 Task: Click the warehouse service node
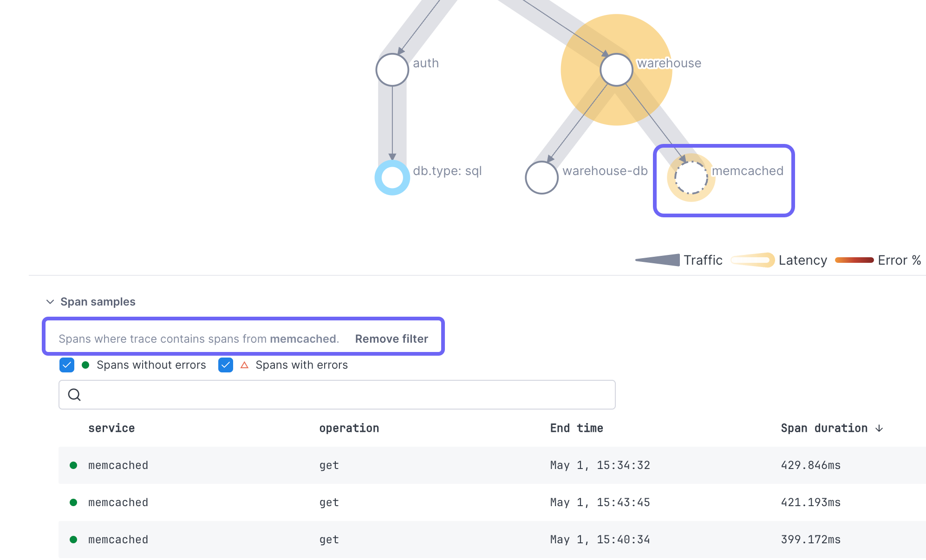point(616,69)
